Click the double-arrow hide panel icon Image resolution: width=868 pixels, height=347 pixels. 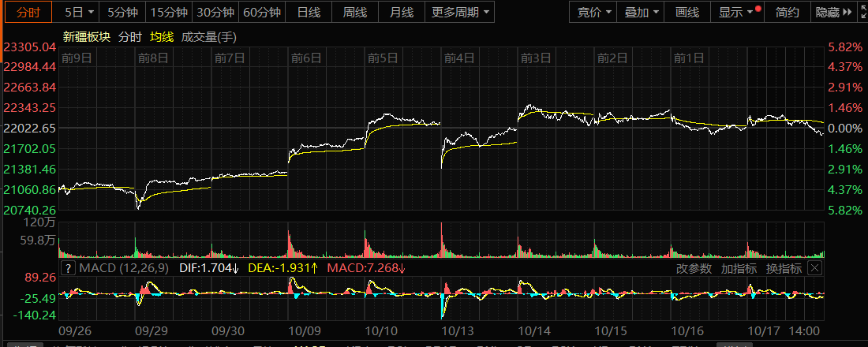point(847,12)
